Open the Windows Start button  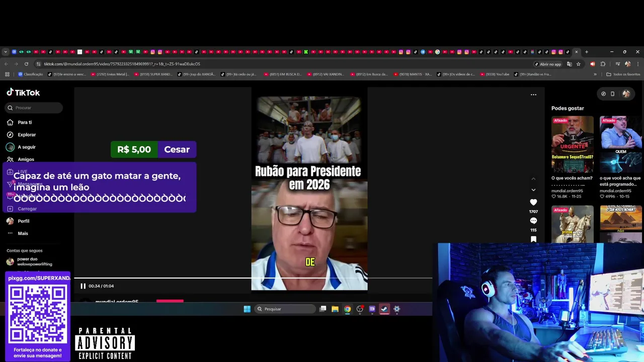[247, 309]
